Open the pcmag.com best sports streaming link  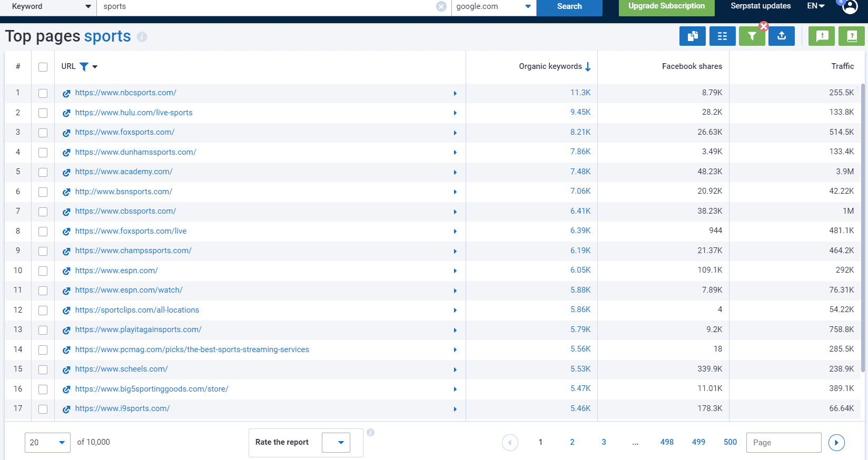tap(192, 349)
